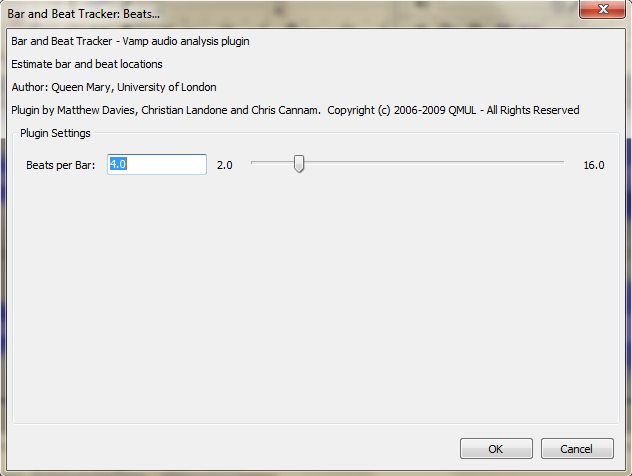
Task: Click the Beats per Bar input field
Action: click(157, 164)
